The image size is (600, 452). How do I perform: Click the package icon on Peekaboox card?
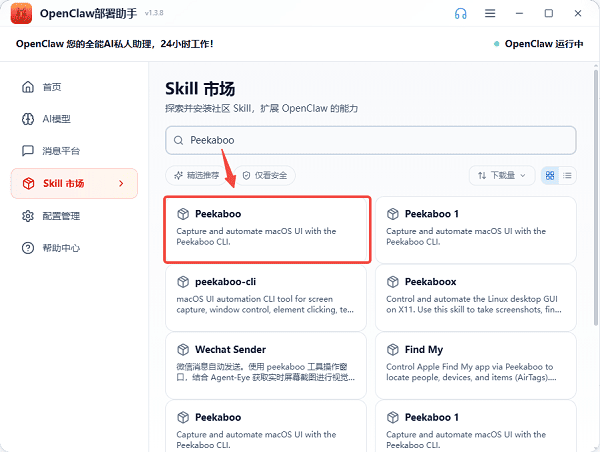tap(393, 282)
